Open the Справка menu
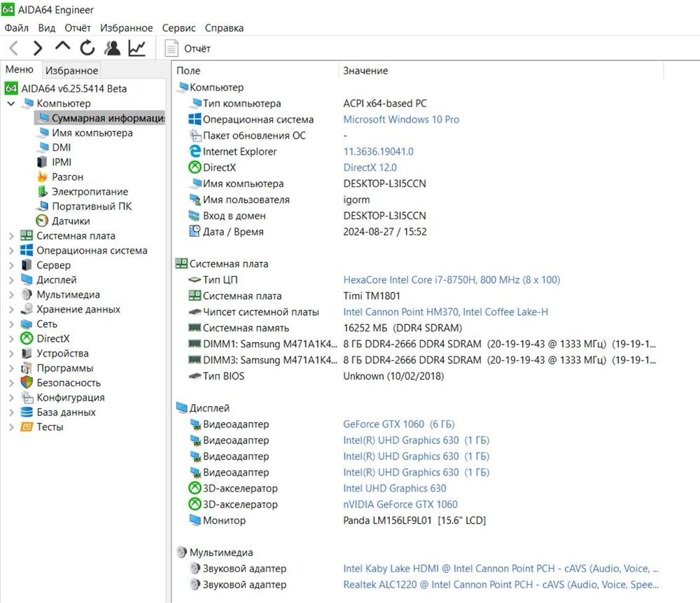This screenshot has height=603, width=700. [224, 28]
